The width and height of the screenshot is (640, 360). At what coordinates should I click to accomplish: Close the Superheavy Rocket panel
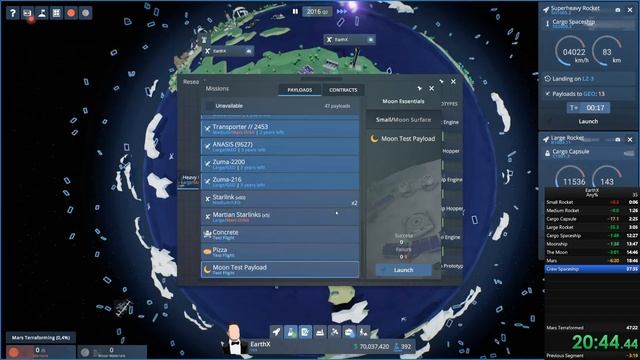tap(630, 9)
